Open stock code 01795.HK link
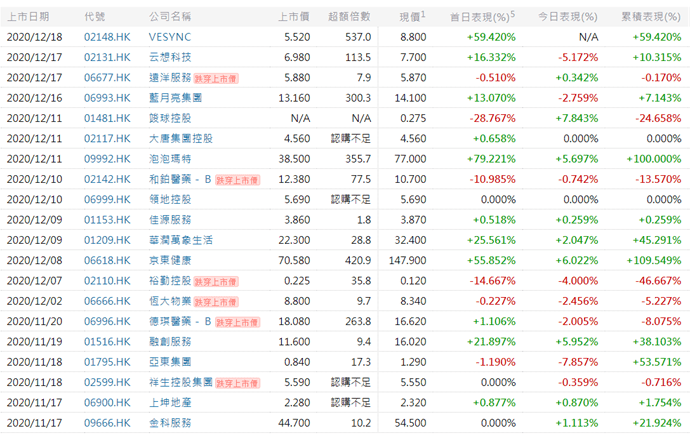Viewport: 690px width, 438px height. [x=107, y=362]
